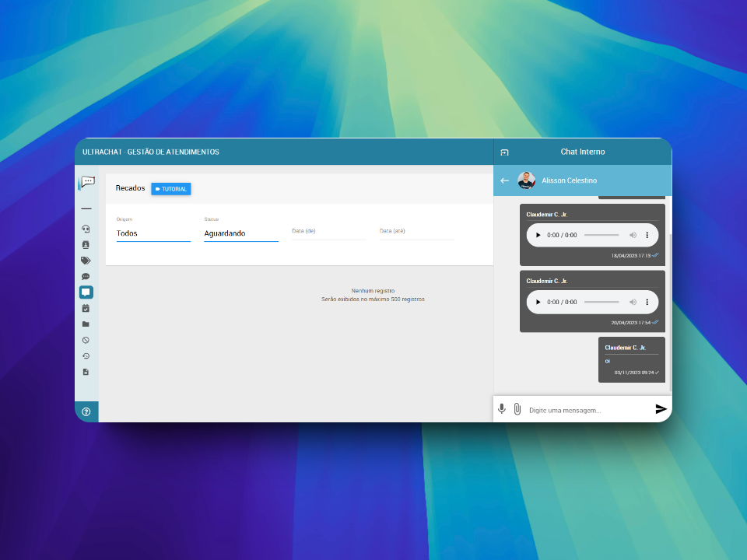This screenshot has width=747, height=560.
Task: Play the audio message from 20/04/2023
Action: pyautogui.click(x=538, y=302)
